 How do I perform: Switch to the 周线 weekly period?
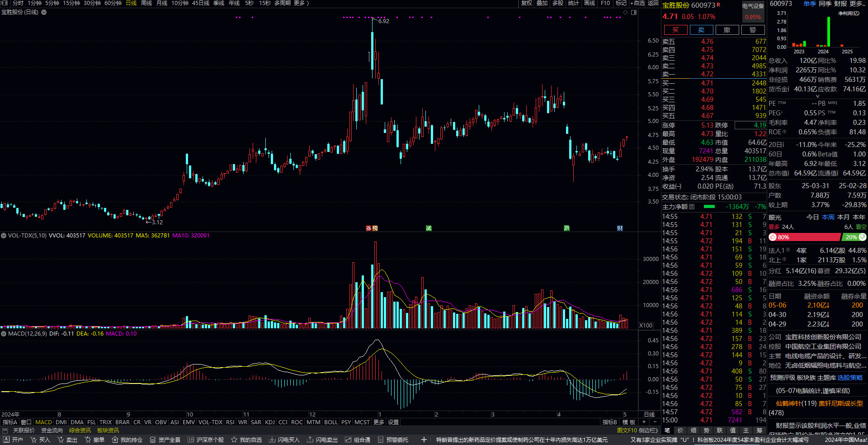click(x=146, y=3)
